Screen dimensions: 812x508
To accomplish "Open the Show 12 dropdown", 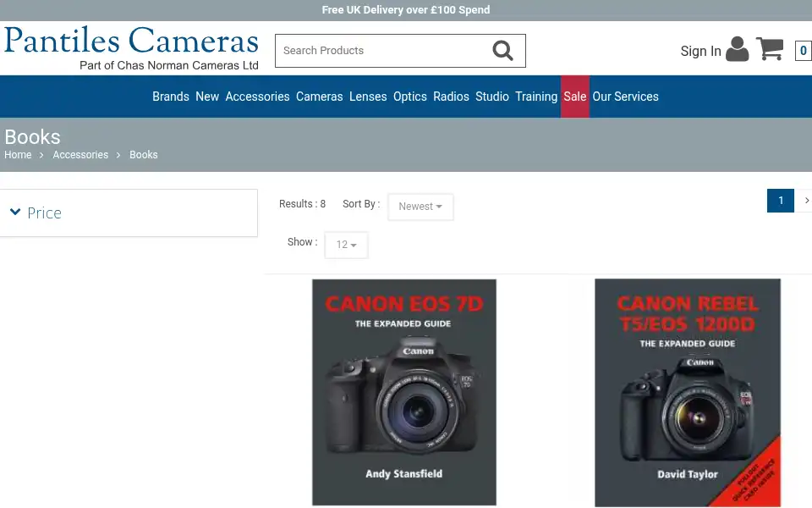I will (x=347, y=245).
